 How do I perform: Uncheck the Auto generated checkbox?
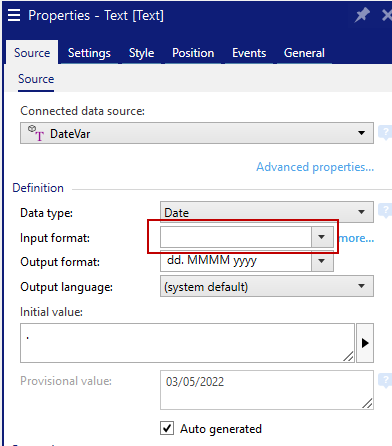pos(167,428)
